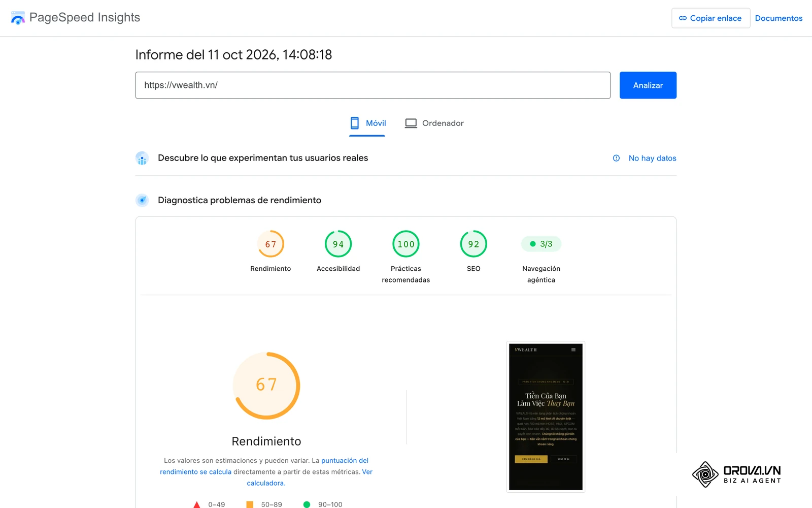Select the 100 Prácticas recomendadas gauge
Image resolution: width=812 pixels, height=508 pixels.
(x=406, y=244)
